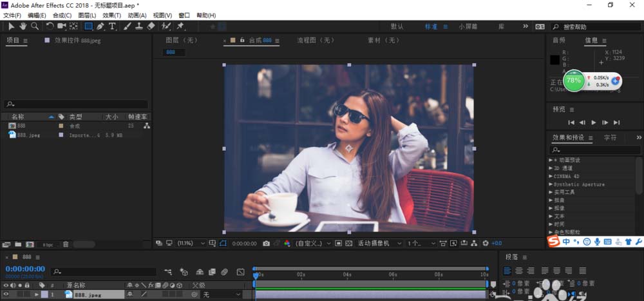
Task: Open the Graph Editor in timeline
Action: click(241, 272)
